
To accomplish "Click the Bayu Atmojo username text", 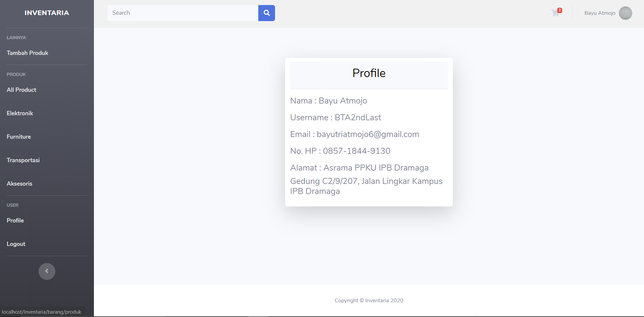I will (x=600, y=13).
